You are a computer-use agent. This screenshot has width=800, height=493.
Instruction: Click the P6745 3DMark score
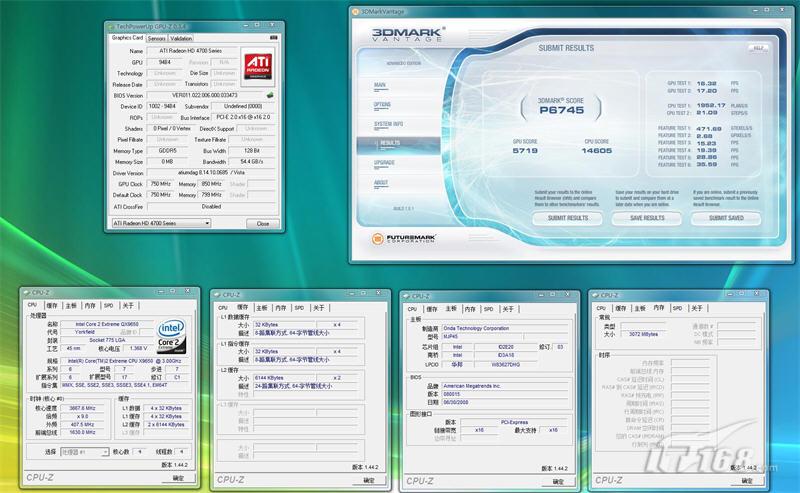561,110
